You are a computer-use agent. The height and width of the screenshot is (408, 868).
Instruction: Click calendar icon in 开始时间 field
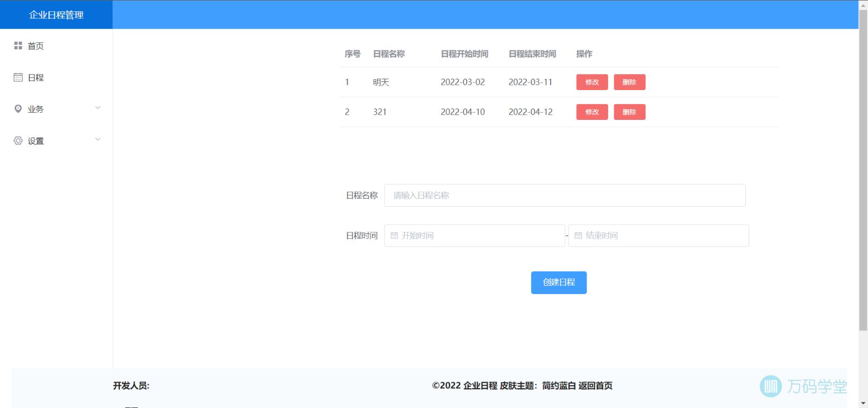(x=394, y=236)
